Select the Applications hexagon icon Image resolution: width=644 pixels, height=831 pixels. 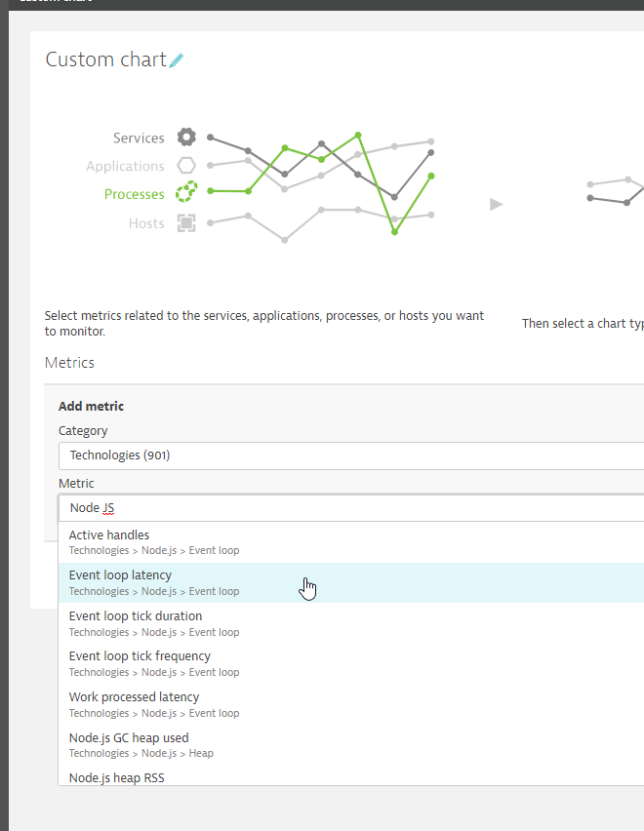tap(185, 166)
